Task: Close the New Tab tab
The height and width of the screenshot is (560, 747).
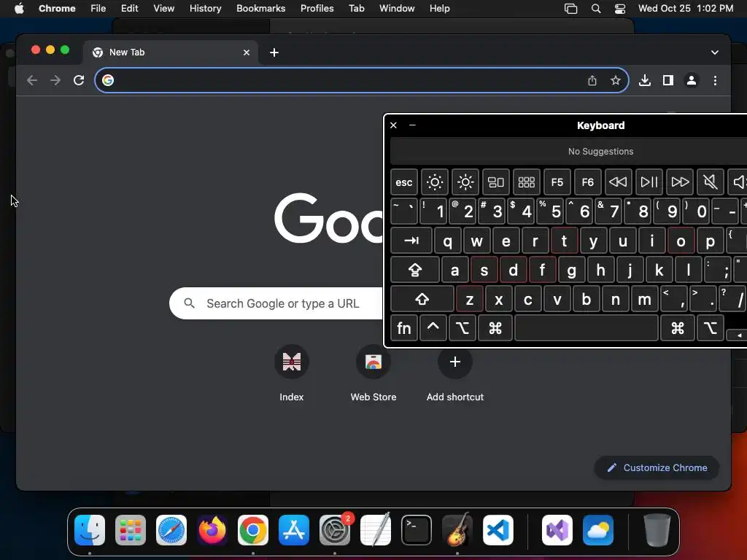Action: click(247, 52)
